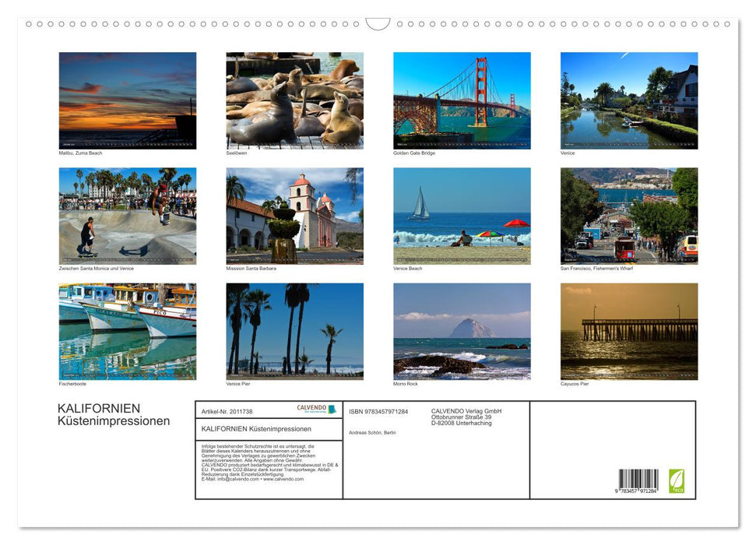The height and width of the screenshot is (545, 756).
Task: Select the KALIFORNIEN Küstenimpressionen title box
Action: [x=257, y=429]
